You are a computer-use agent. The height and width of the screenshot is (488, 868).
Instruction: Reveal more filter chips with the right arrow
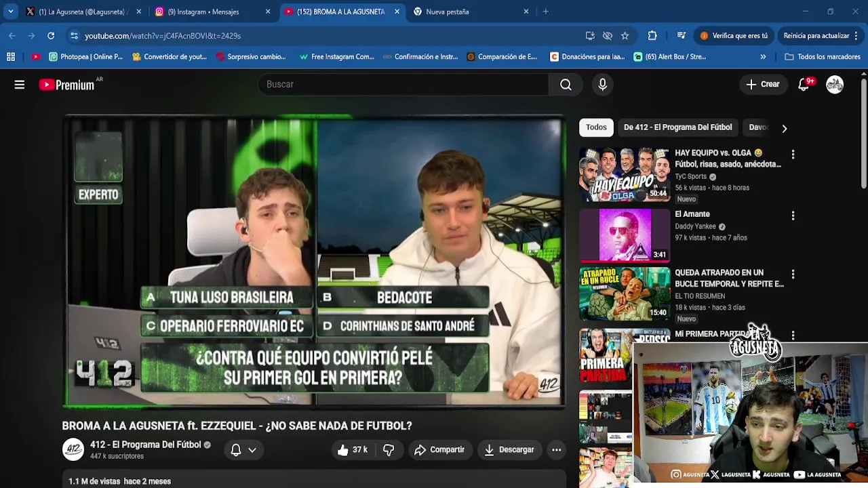tap(785, 128)
